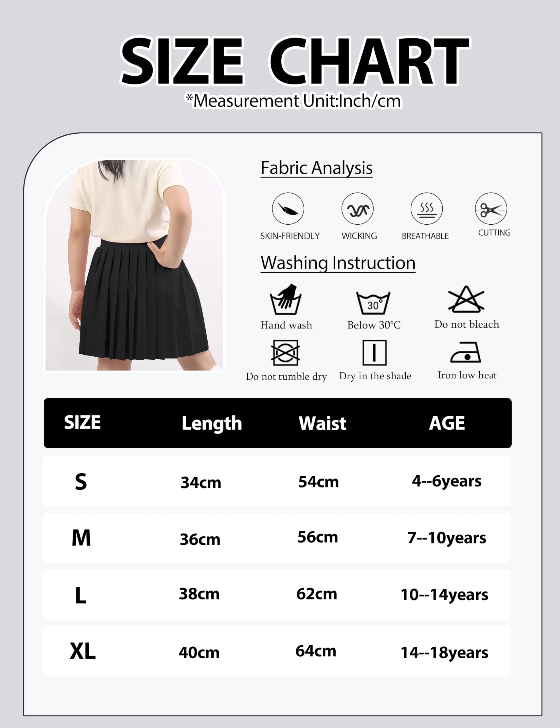Click the 40cm length value
The height and width of the screenshot is (728, 560).
click(199, 652)
